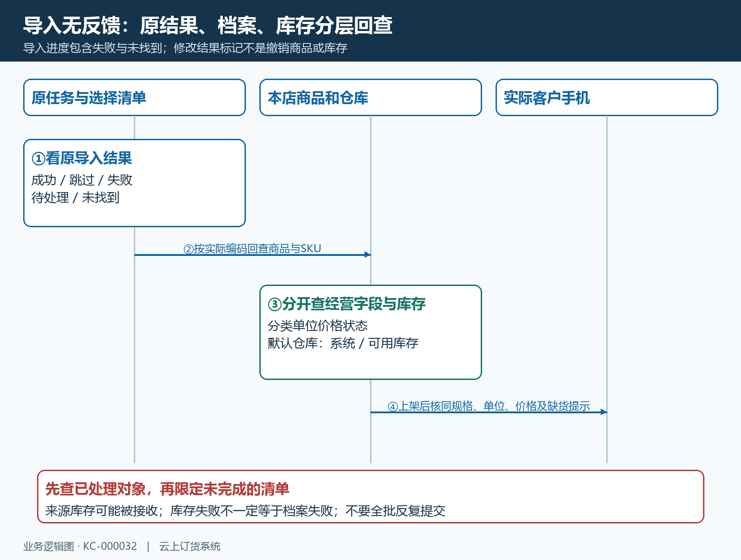The image size is (741, 560).
Task: Click the footer text '业务逻辑图 · KC-000032'
Action: tap(80, 546)
